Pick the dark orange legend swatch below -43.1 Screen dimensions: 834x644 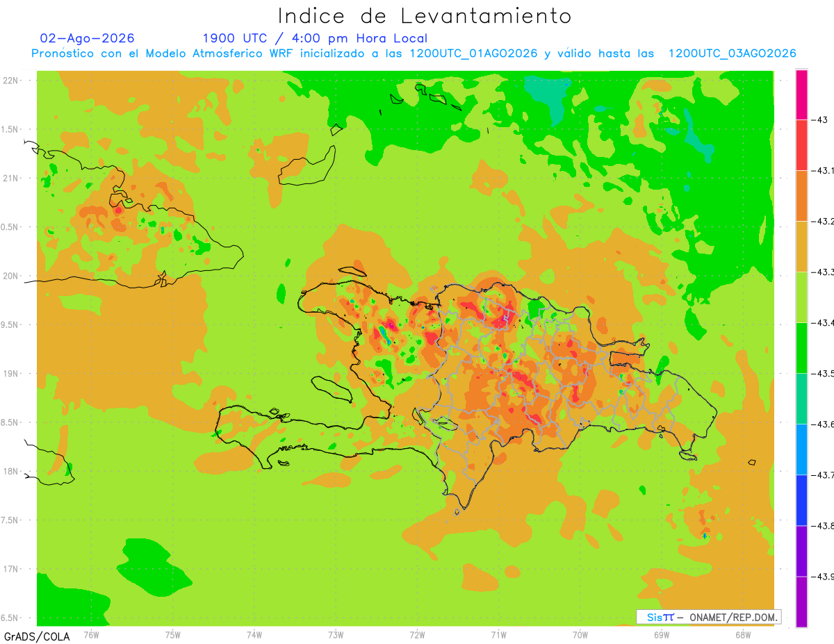(x=801, y=195)
